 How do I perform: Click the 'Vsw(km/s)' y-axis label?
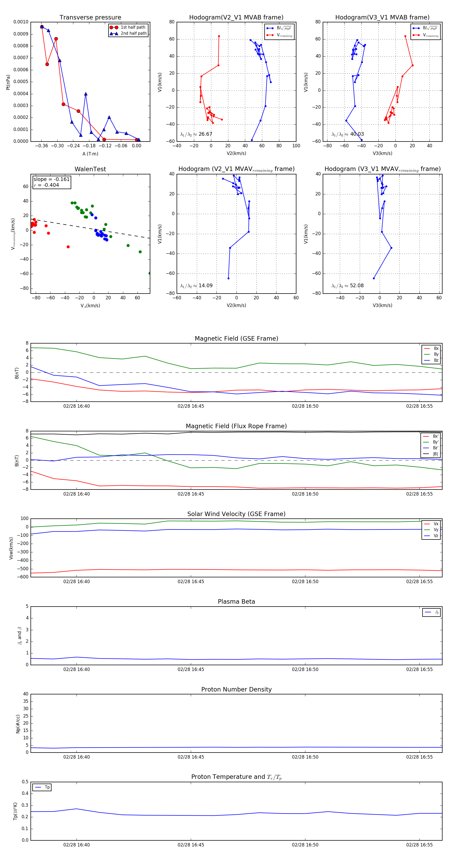coord(11,548)
